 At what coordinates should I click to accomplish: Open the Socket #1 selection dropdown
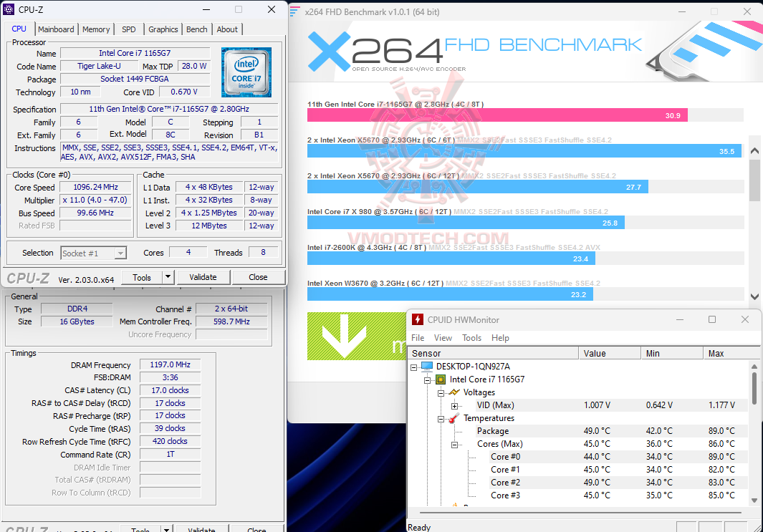[x=121, y=253]
